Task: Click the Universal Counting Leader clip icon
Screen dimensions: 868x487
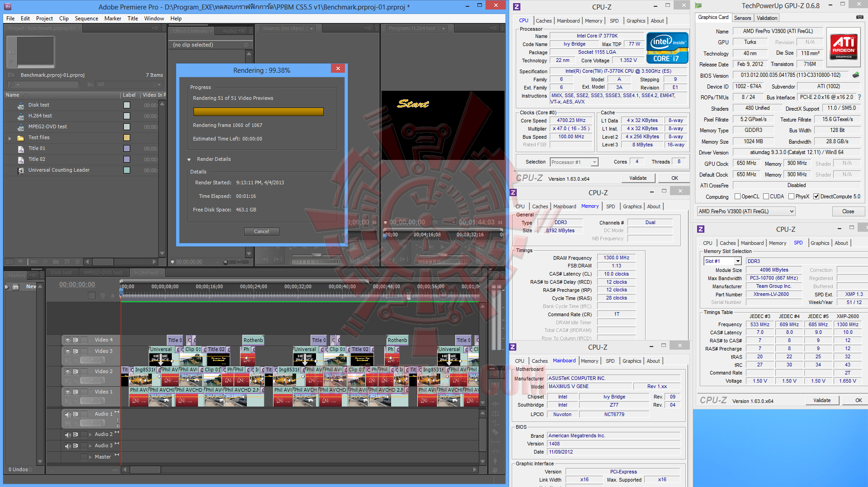Action: tap(21, 170)
